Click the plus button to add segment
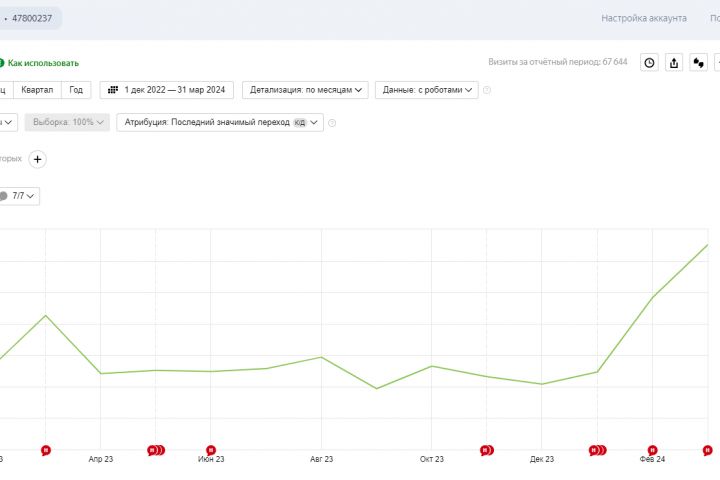The image size is (720, 480). click(37, 159)
